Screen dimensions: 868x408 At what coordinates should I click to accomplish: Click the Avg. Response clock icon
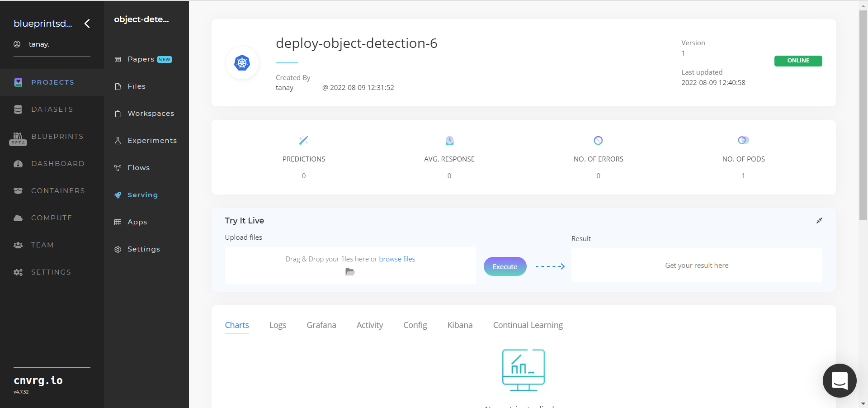click(449, 140)
